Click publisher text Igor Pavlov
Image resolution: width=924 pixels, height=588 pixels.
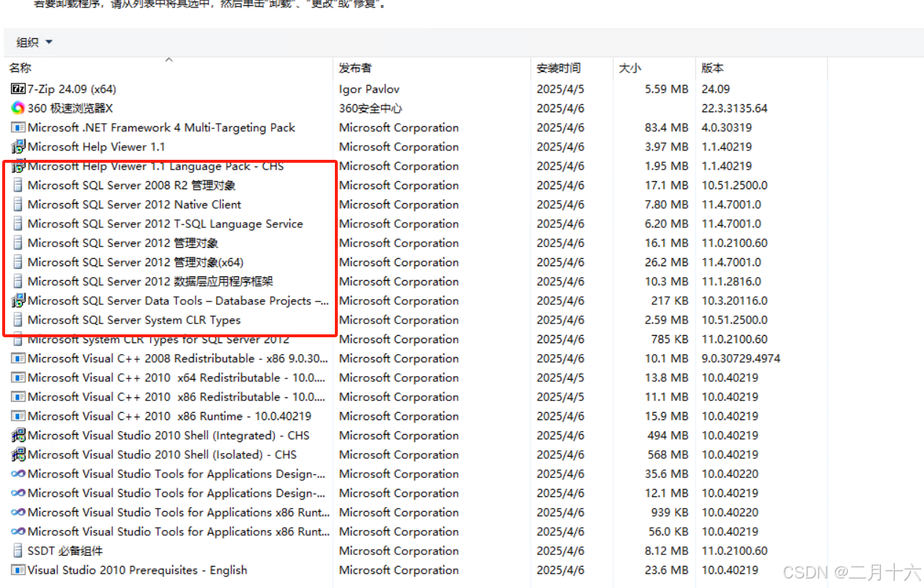coord(369,89)
